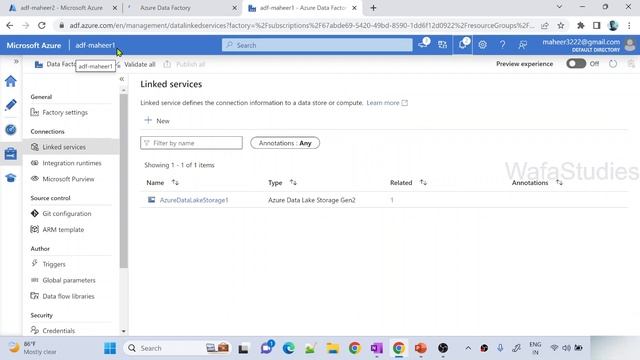
Task: Open the Home hub icon
Action: point(11,81)
